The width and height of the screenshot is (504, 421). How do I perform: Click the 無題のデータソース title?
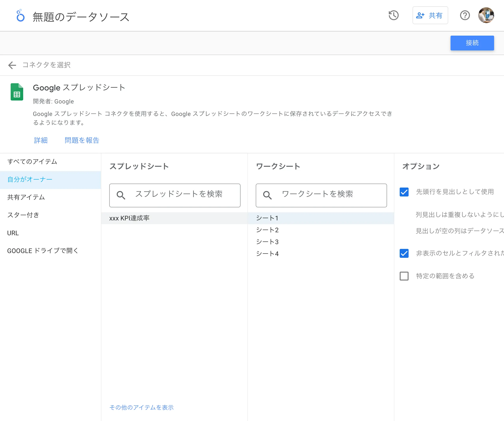(81, 17)
